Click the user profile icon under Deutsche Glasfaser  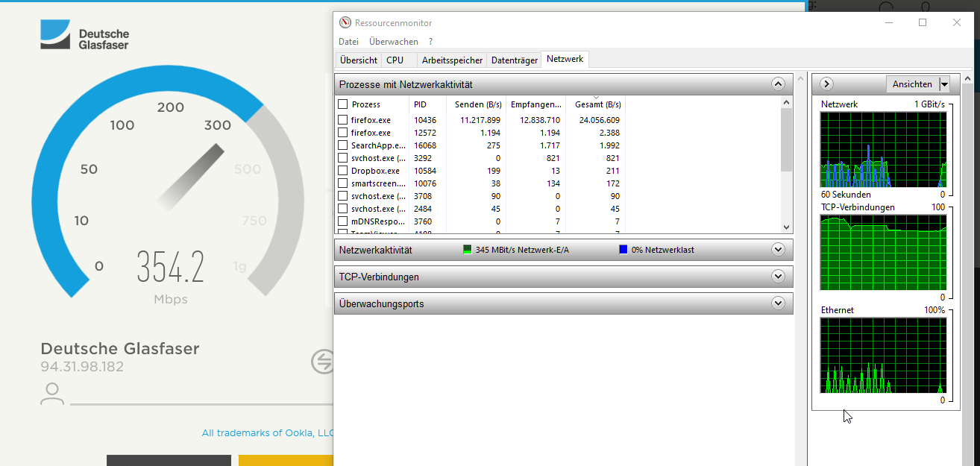pos(52,394)
